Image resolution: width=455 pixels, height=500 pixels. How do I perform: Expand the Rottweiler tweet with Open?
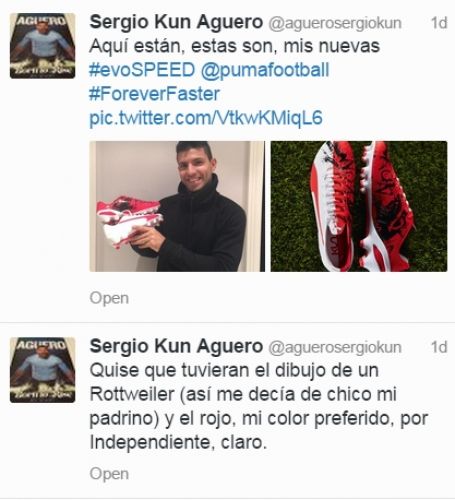pyautogui.click(x=109, y=474)
